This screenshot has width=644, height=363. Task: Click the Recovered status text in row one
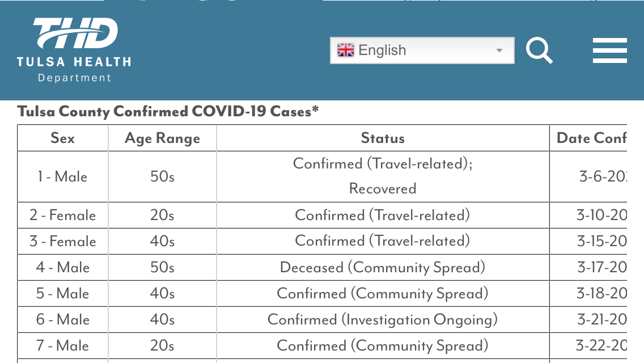[383, 189]
